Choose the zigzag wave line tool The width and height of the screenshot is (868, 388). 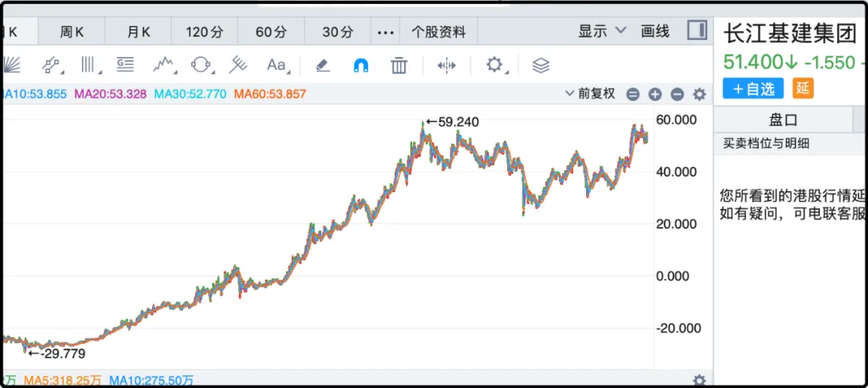[x=164, y=65]
